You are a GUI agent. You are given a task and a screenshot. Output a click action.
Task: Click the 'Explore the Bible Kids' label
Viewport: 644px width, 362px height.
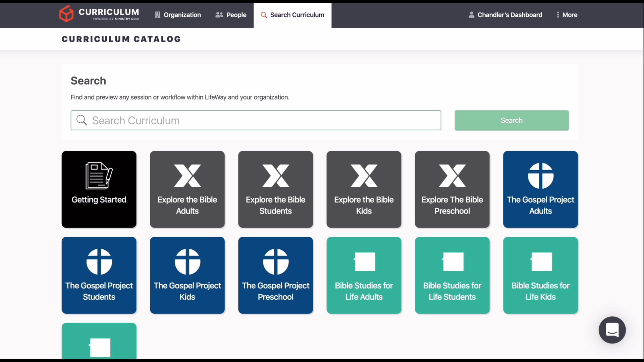(364, 205)
